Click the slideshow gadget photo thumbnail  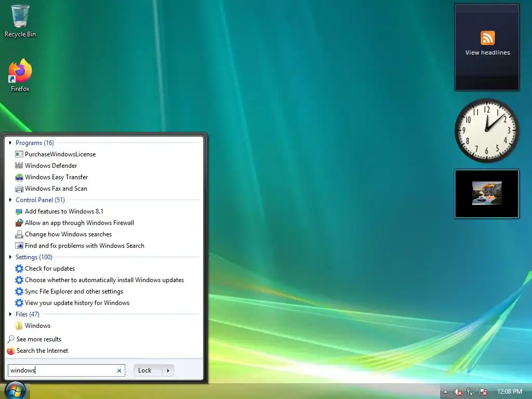click(487, 193)
